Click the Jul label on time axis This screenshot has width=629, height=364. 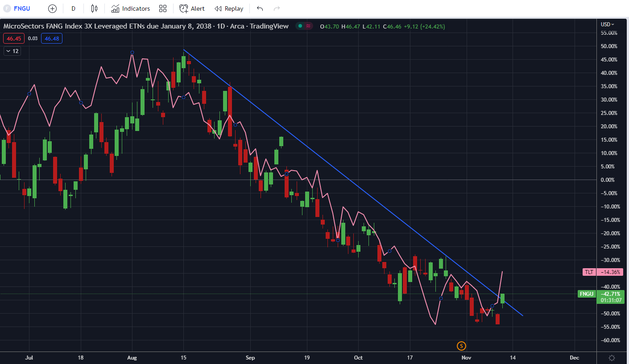pos(29,358)
